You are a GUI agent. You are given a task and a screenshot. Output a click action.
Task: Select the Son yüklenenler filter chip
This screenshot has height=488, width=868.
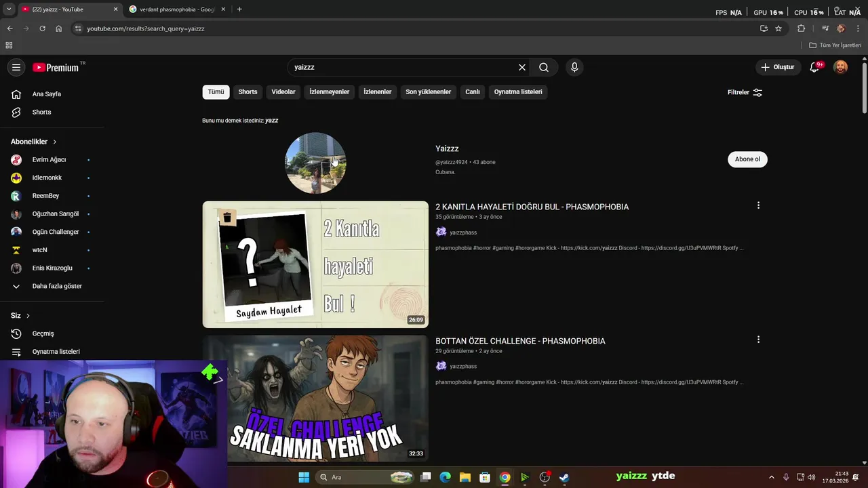pos(429,92)
